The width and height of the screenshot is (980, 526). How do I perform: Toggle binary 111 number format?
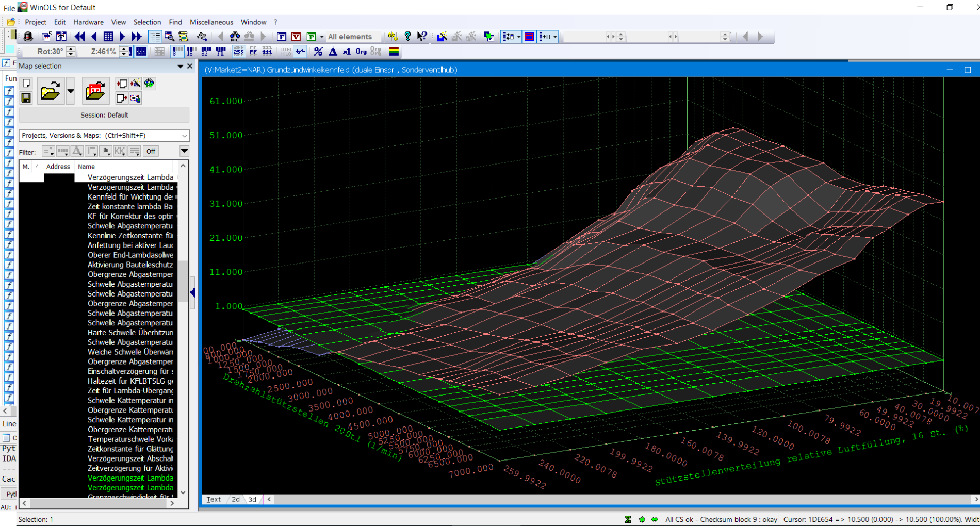click(267, 52)
